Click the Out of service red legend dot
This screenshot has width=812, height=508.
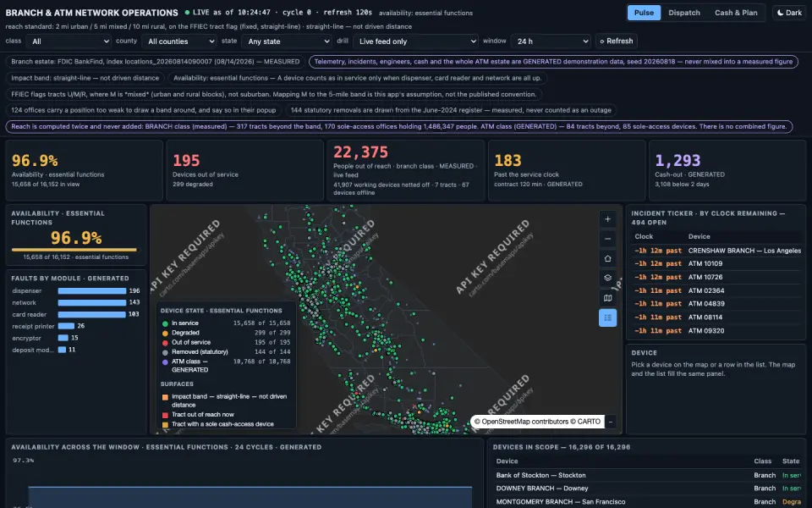(x=165, y=343)
